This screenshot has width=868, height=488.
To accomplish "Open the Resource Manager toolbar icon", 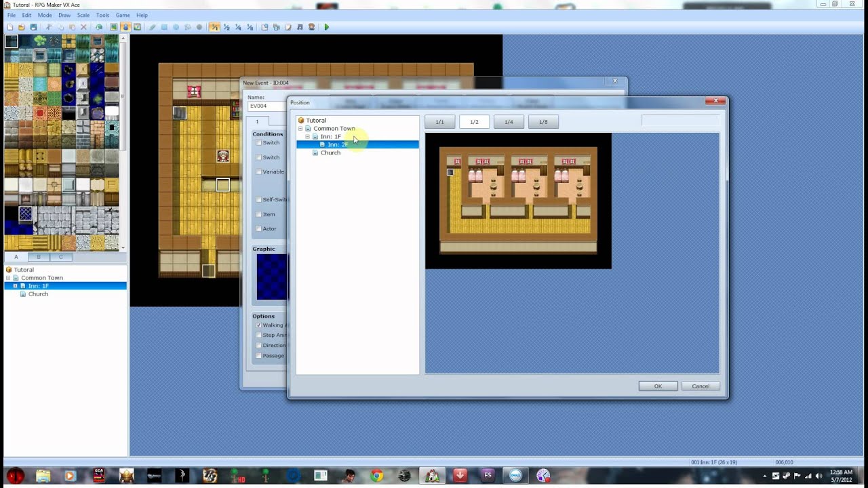I will click(x=276, y=27).
